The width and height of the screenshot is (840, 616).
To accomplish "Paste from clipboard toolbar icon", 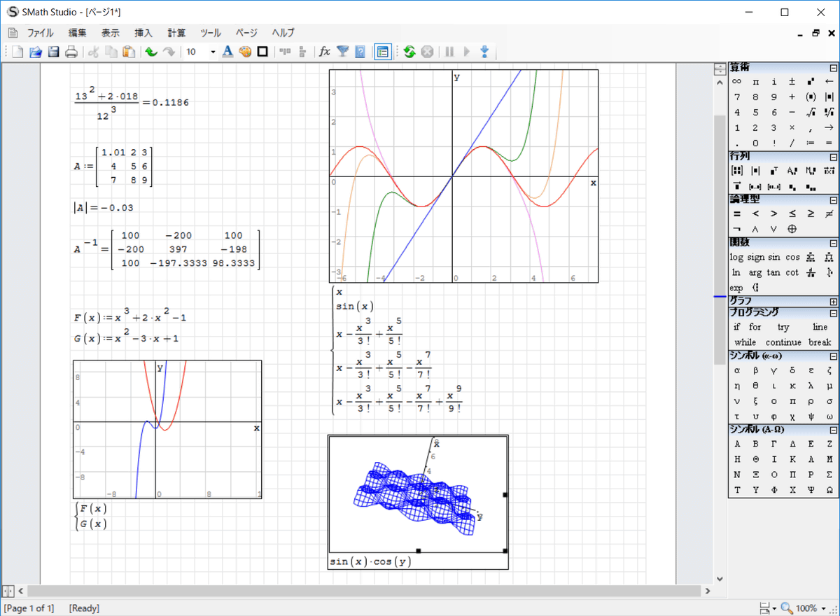I will coord(129,51).
